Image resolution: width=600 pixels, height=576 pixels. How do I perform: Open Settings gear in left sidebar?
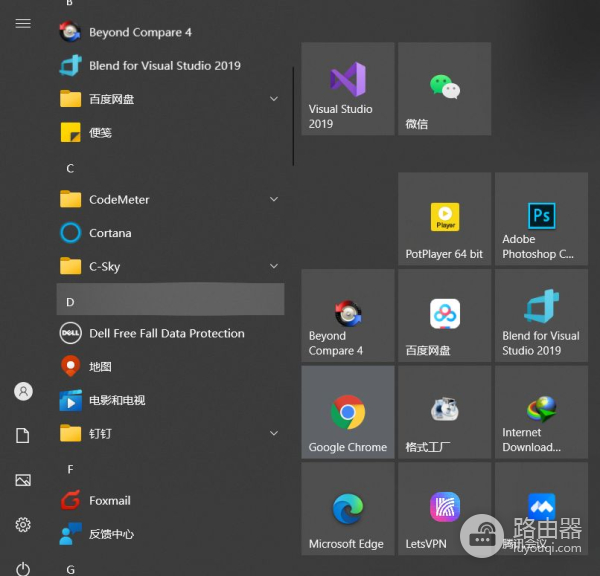click(23, 524)
